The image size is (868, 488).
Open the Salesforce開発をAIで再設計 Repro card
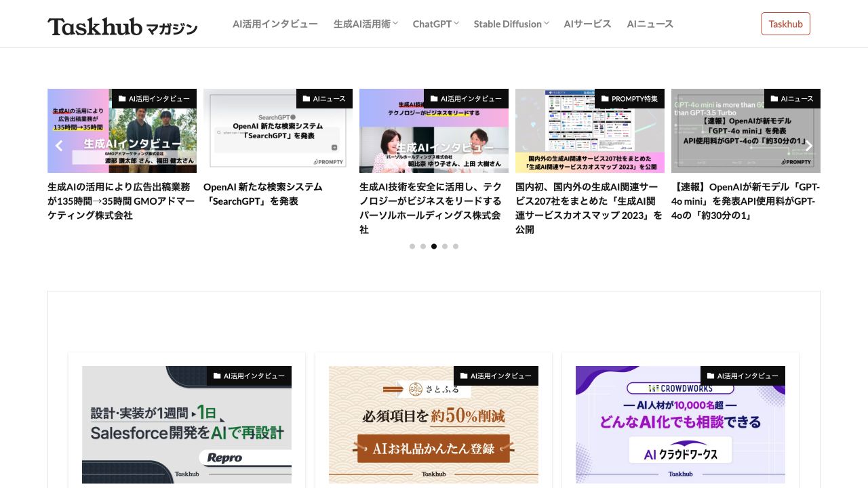pos(186,425)
